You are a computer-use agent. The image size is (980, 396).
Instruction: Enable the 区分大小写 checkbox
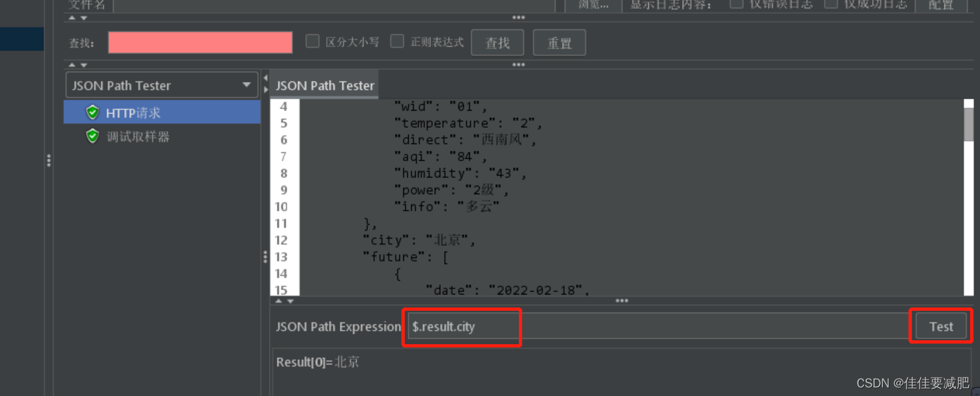click(313, 41)
